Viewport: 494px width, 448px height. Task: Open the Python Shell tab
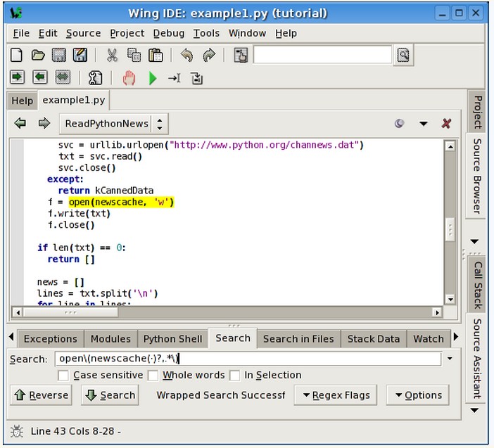(172, 339)
